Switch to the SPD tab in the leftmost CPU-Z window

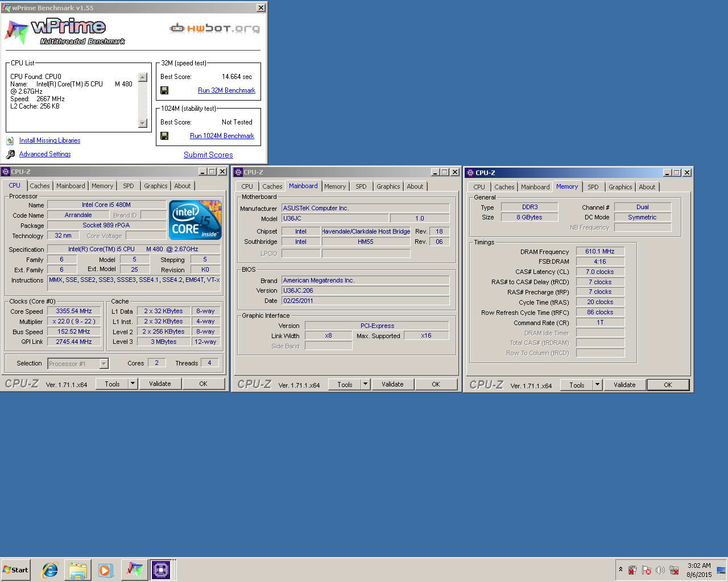[129, 186]
